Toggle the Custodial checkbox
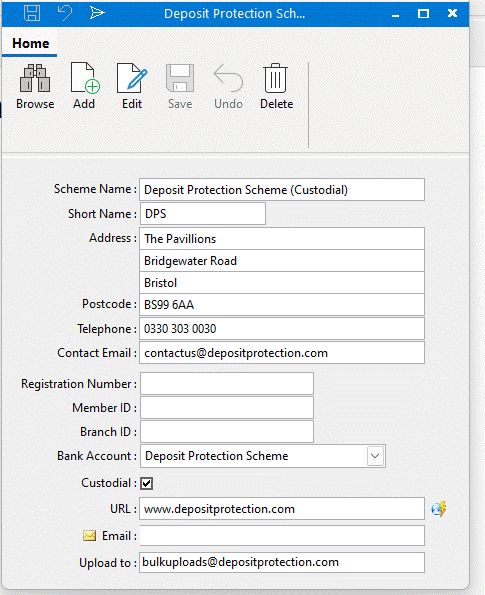The image size is (485, 595). pos(146,483)
